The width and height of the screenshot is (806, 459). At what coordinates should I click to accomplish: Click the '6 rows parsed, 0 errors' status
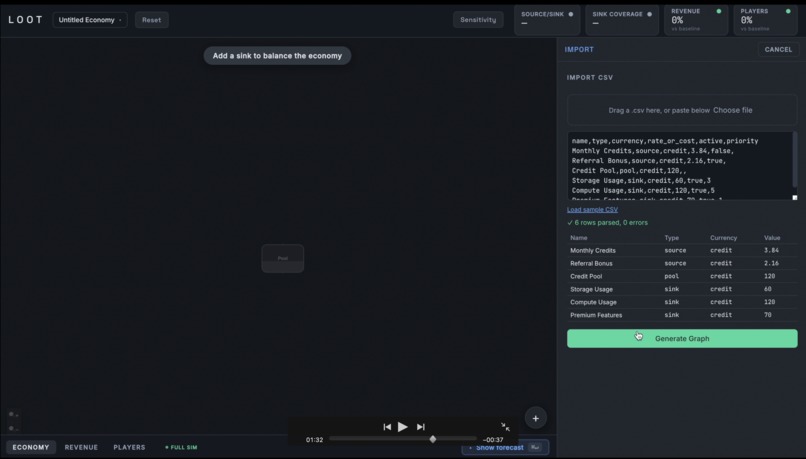tap(608, 223)
